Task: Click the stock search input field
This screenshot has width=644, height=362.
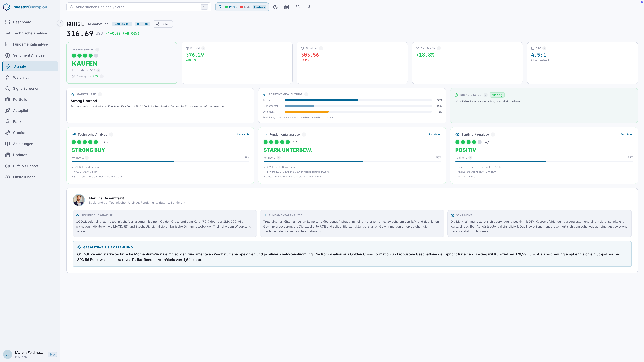Action: pos(138,7)
